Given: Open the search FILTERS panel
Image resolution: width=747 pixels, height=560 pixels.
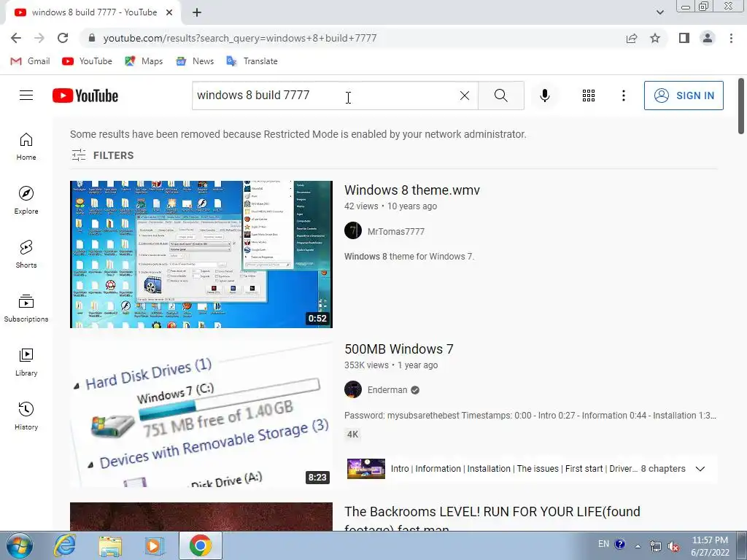Looking at the screenshot, I should coord(102,155).
